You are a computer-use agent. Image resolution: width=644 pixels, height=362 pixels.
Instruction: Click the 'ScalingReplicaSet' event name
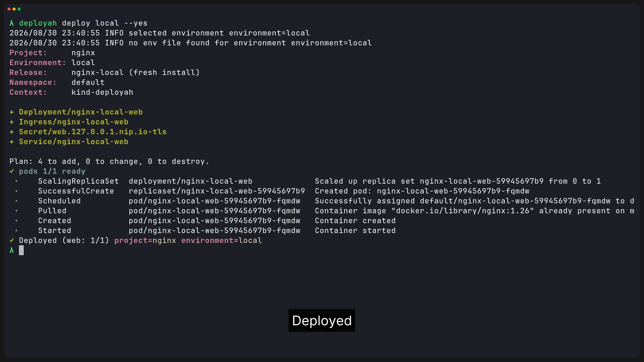pos(78,181)
